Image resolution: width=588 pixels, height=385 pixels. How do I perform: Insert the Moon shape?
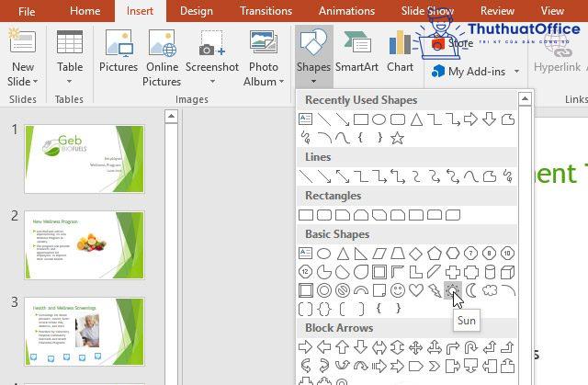471,290
